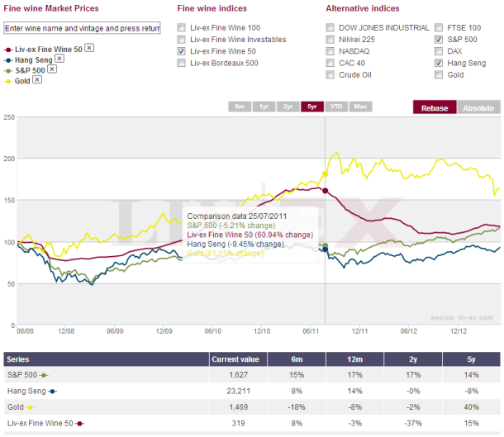Check the NASDAQ index box
Viewport: 504px width, 437px height.
(331, 50)
